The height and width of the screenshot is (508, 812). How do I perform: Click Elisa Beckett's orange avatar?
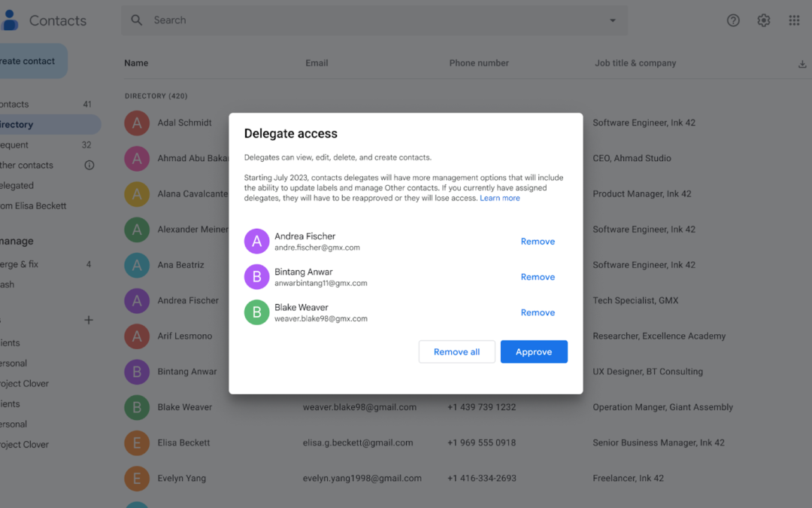137,443
